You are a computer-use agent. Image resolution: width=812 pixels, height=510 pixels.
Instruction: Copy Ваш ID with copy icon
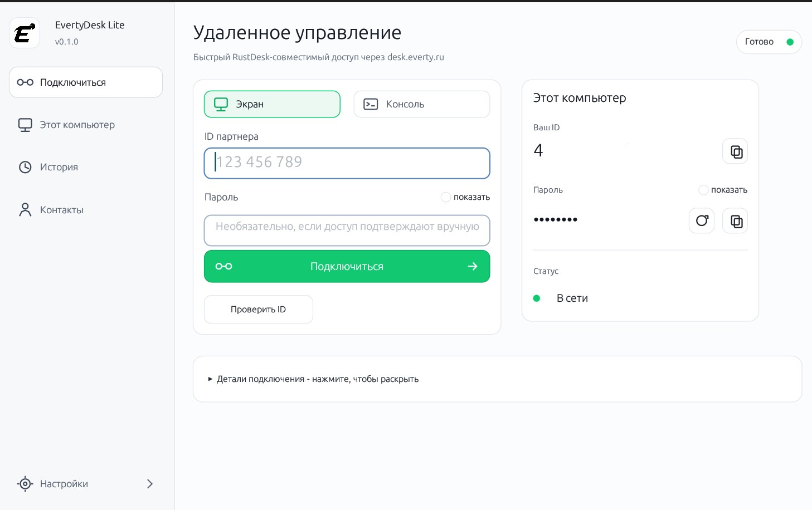tap(735, 151)
